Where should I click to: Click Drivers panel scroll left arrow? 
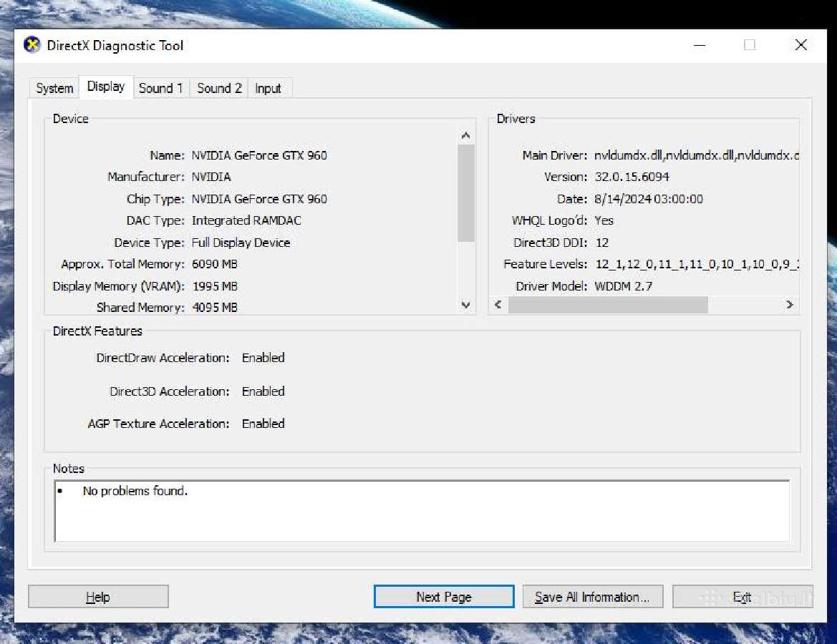pos(498,305)
